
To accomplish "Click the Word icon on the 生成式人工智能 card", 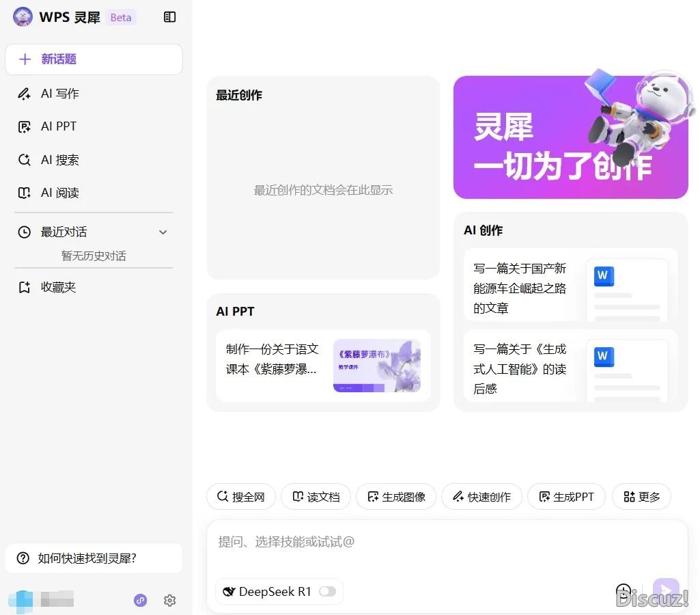I will point(604,357).
